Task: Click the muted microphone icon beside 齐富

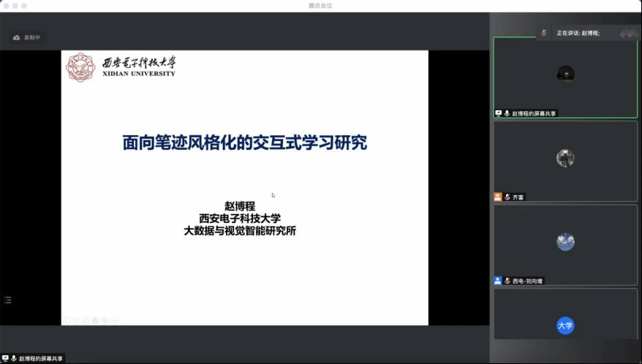Action: [507, 197]
